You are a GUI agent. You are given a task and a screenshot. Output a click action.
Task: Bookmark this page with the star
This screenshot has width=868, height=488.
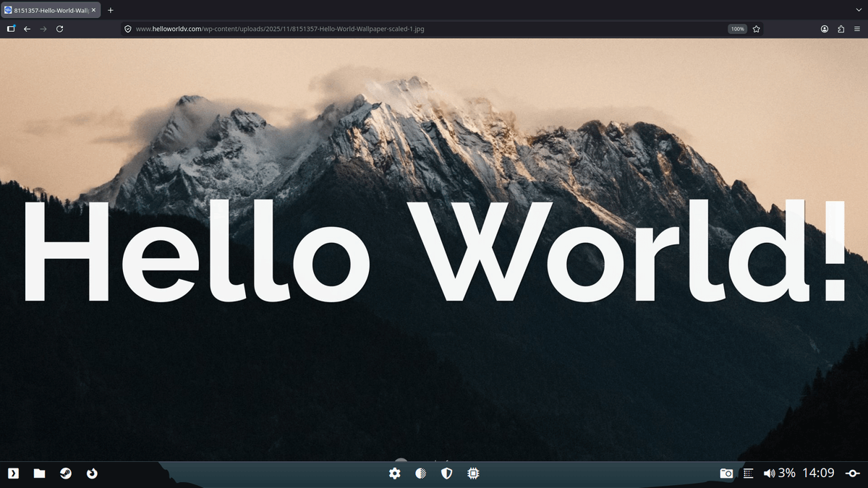(x=756, y=29)
